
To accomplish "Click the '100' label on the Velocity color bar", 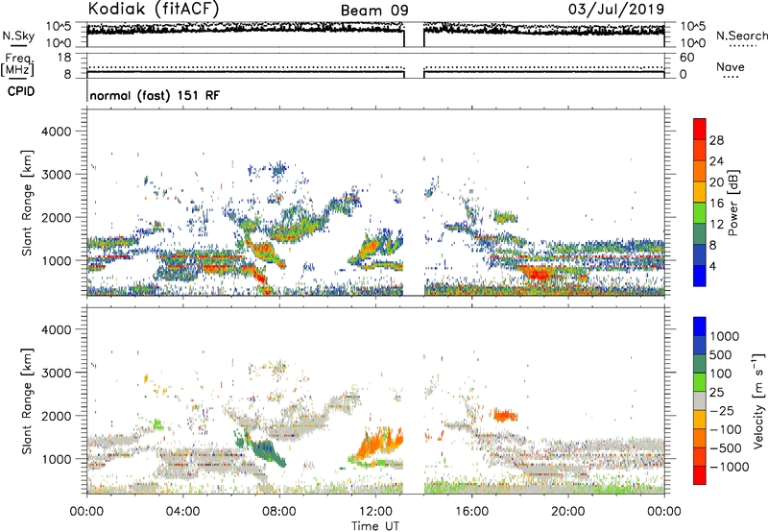I will (720, 374).
